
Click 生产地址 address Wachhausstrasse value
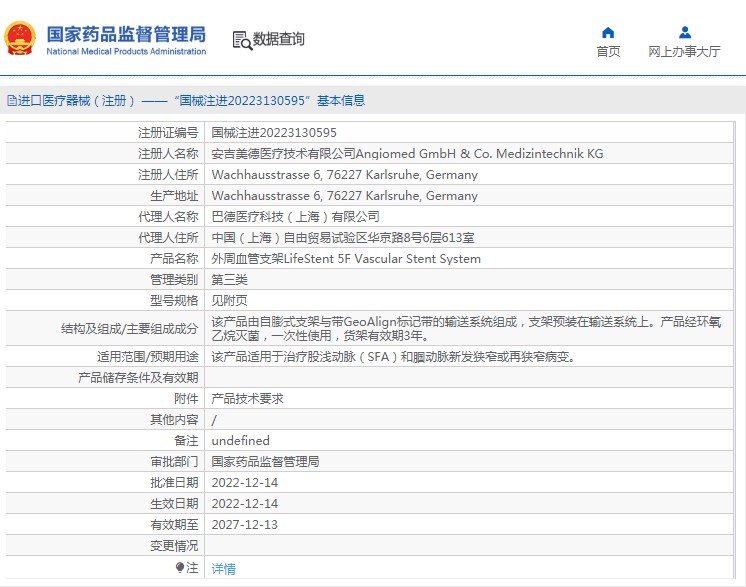tap(344, 196)
